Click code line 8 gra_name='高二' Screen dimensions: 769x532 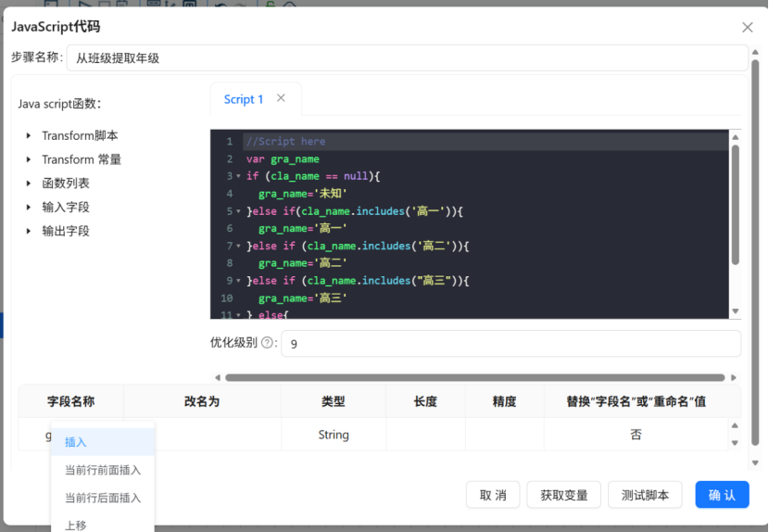303,263
